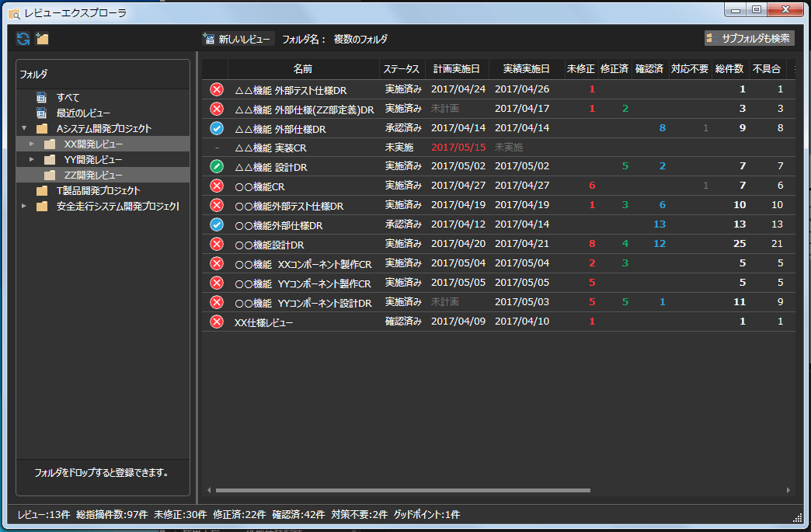Sort by the ステータス column header
The width and height of the screenshot is (811, 532).
tap(402, 68)
